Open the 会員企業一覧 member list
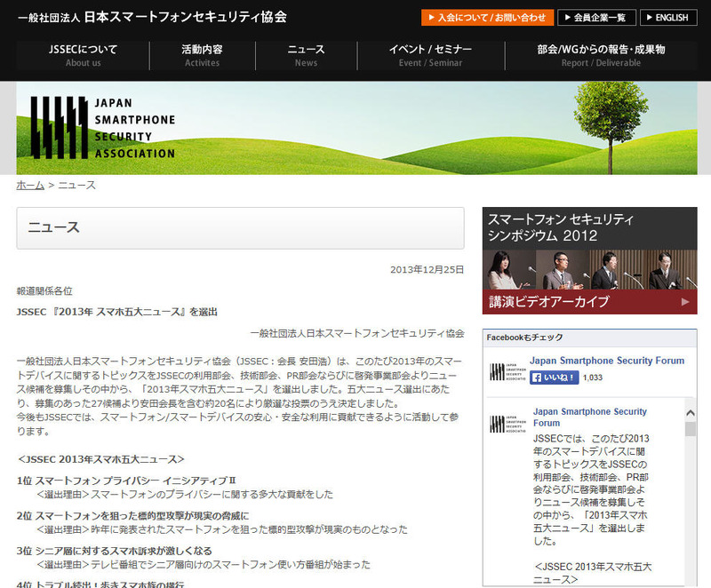This screenshot has width=711, height=588. click(x=596, y=18)
